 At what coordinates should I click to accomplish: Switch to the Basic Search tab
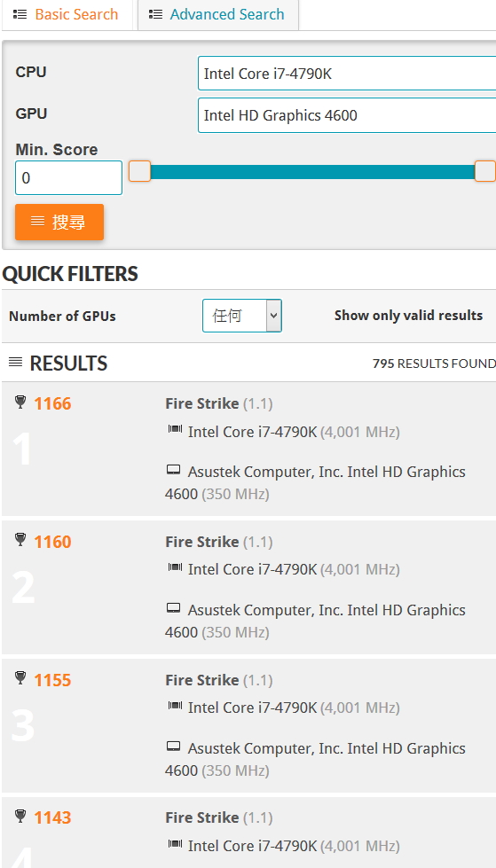click(67, 14)
